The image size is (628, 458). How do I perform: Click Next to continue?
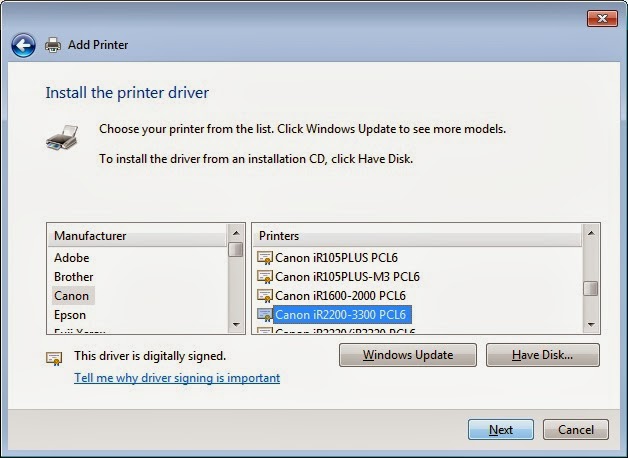click(501, 430)
